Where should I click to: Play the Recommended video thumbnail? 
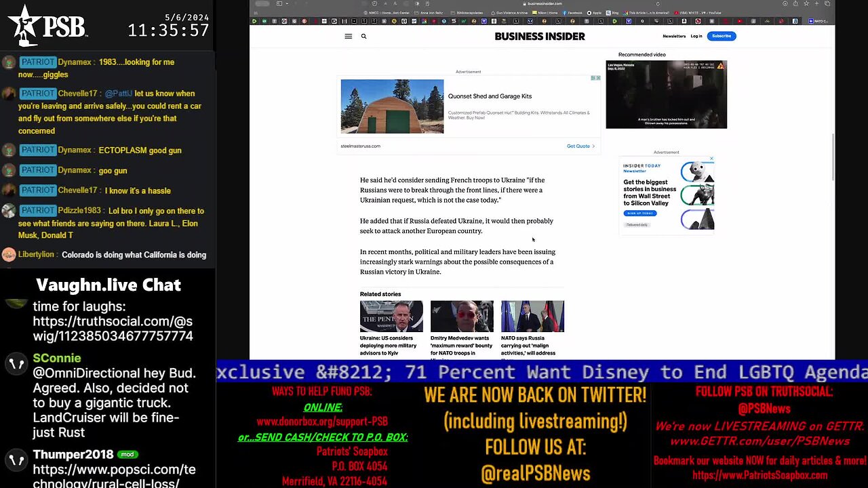[666, 94]
